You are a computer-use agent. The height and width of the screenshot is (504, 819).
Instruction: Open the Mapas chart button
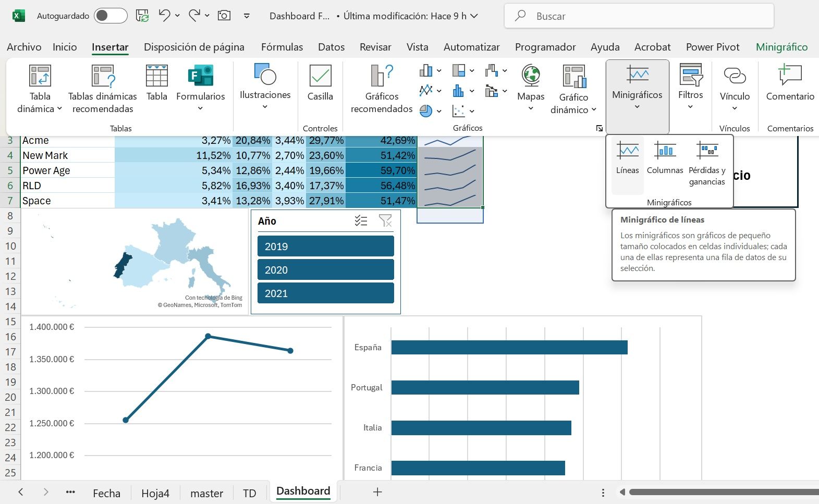[531, 88]
